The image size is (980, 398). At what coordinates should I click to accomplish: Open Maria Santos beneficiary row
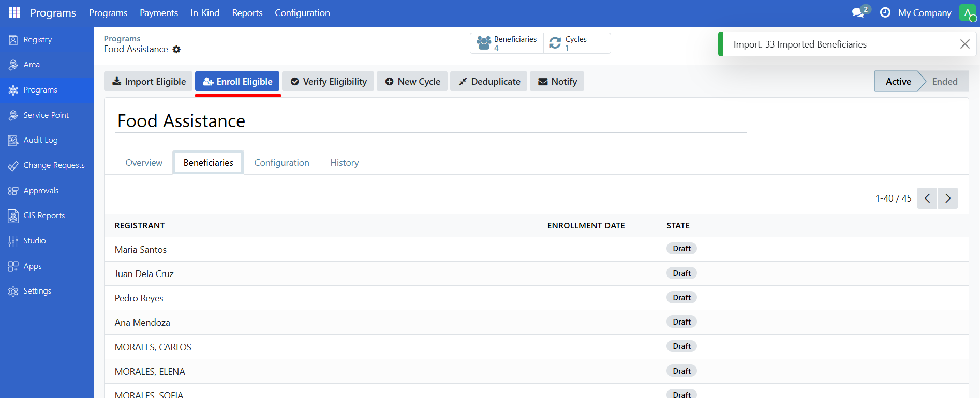pyautogui.click(x=141, y=250)
